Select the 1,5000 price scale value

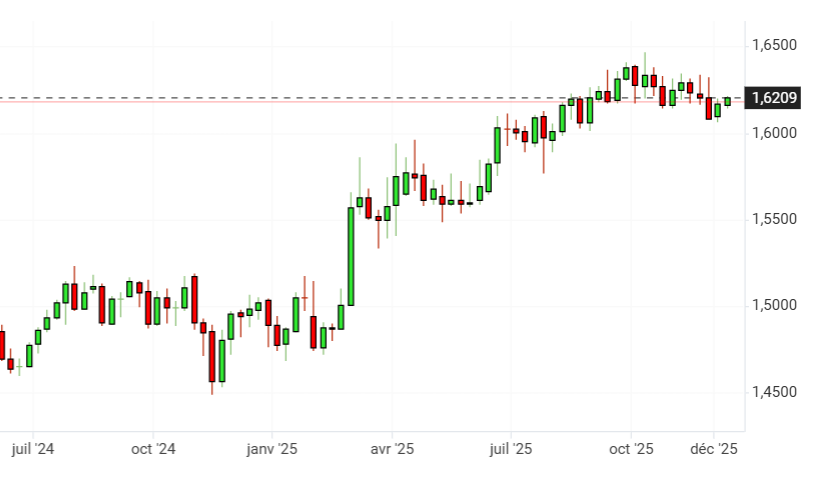coord(773,305)
